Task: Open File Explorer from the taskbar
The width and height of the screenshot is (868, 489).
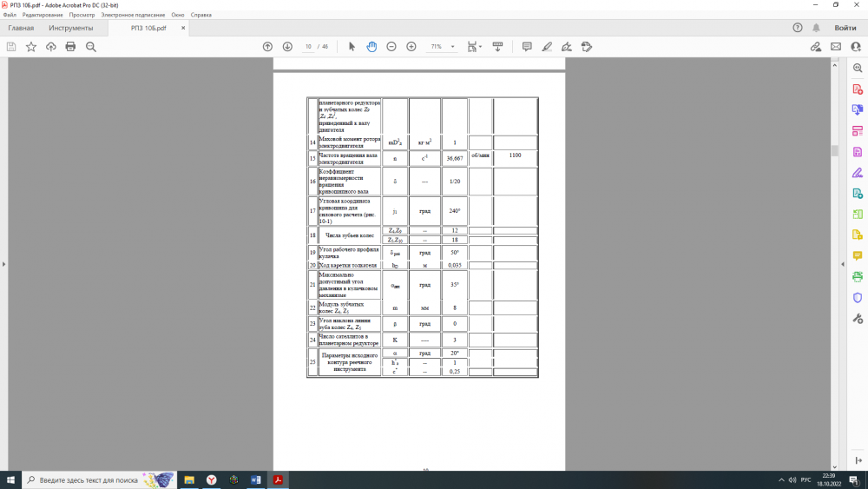Action: pos(189,480)
